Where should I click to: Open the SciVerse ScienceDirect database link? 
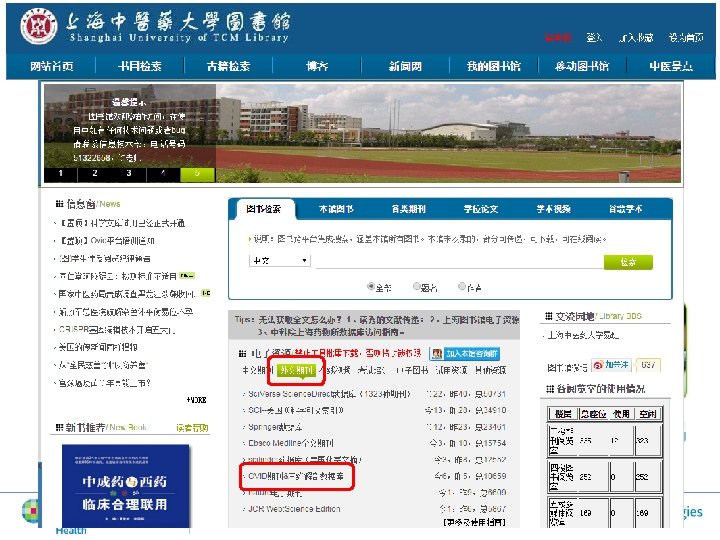click(x=329, y=394)
